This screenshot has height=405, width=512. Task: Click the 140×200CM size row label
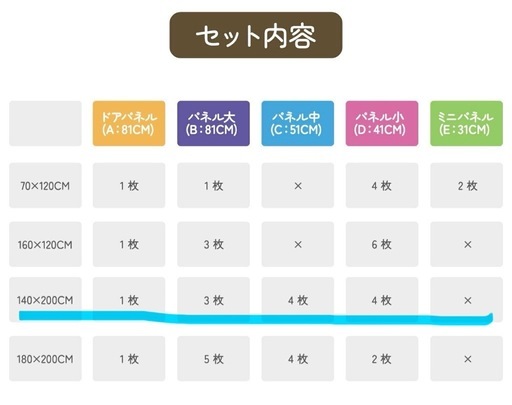tap(45, 300)
